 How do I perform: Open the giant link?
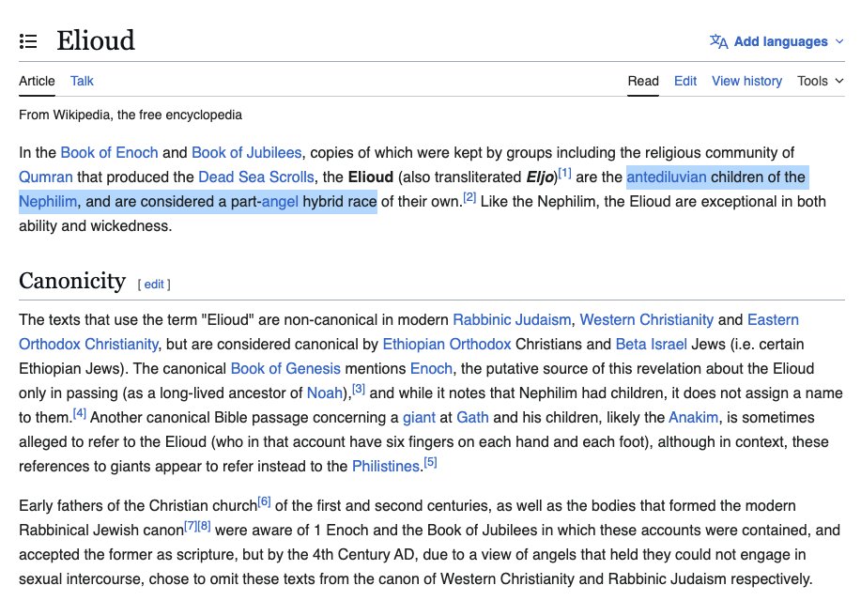click(419, 417)
